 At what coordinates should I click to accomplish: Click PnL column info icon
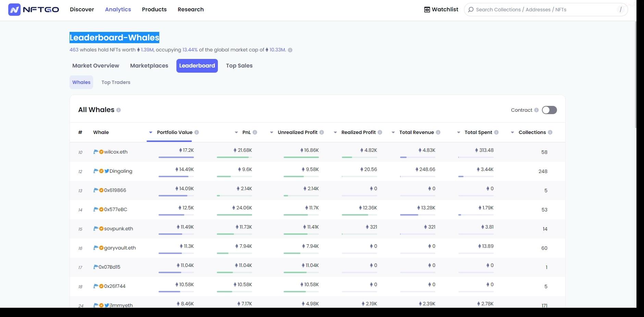[255, 132]
